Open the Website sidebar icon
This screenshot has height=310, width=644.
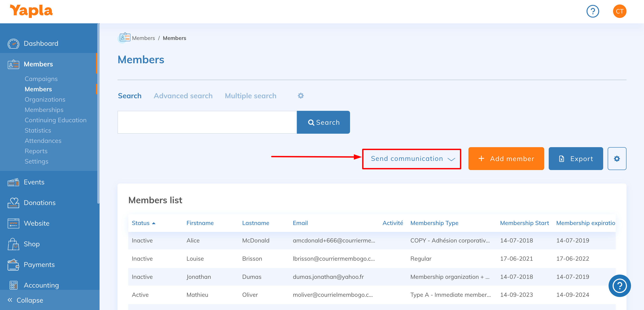13,223
